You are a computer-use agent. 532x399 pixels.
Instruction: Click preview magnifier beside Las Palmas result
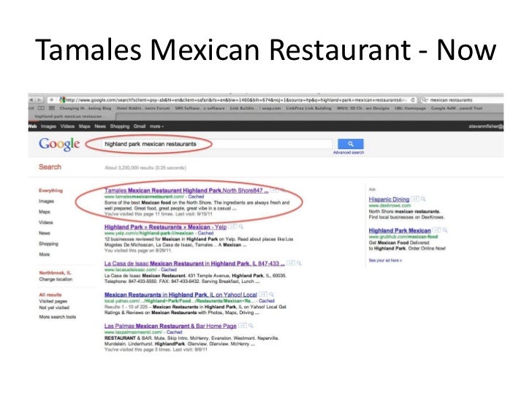251,326
